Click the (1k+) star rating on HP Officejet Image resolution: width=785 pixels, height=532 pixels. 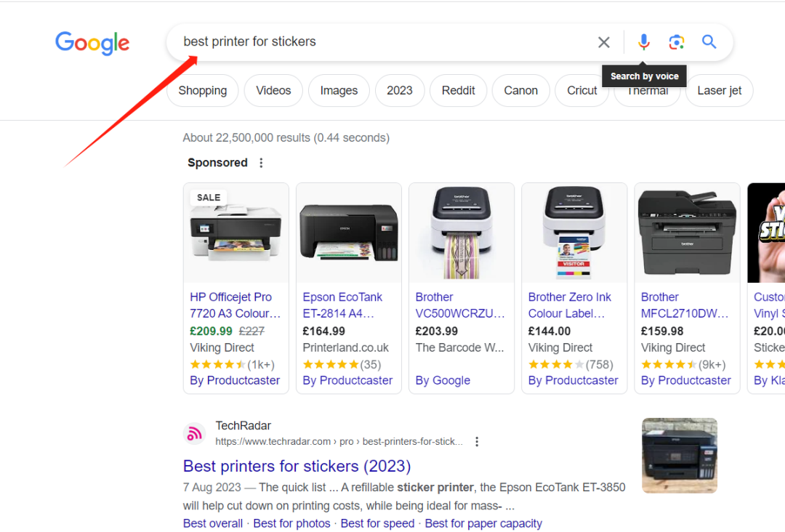point(233,364)
